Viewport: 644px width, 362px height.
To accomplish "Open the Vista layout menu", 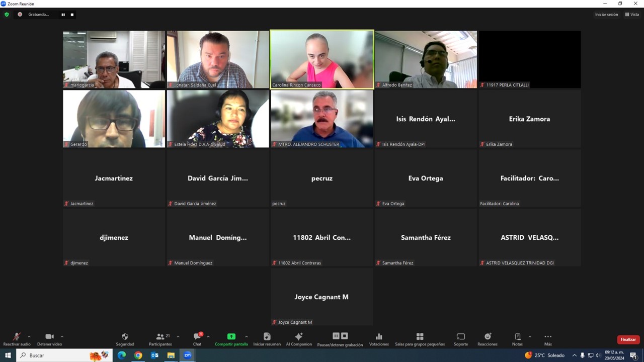I will coord(632,15).
